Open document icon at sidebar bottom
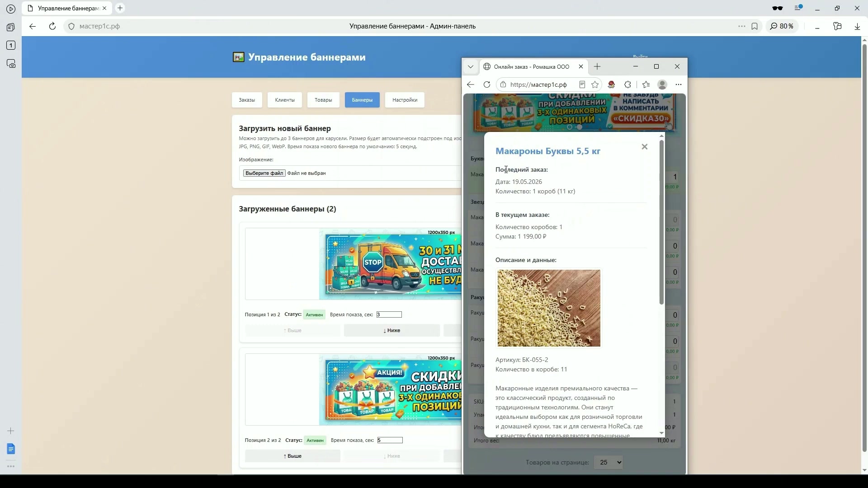Viewport: 868px width, 488px height. [x=11, y=449]
